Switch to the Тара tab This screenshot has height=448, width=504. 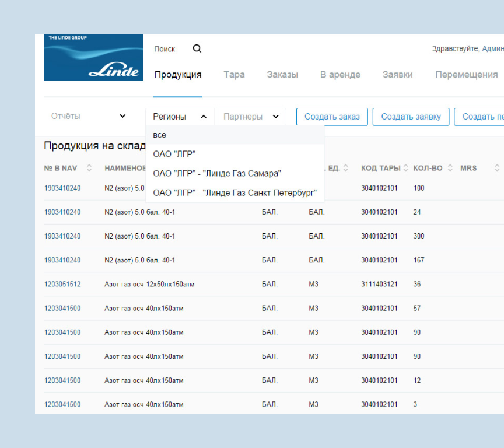tap(234, 75)
